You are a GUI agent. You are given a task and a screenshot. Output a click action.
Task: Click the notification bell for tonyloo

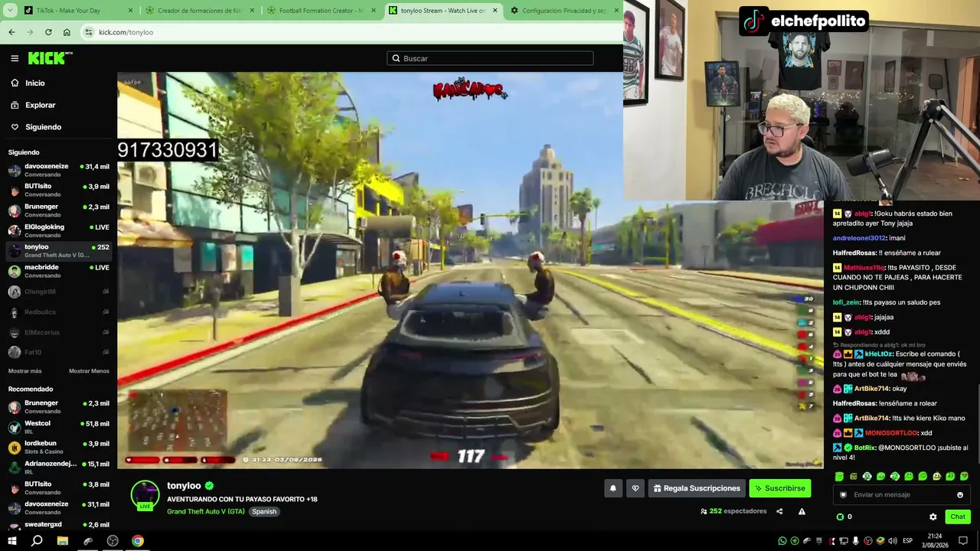coord(612,488)
